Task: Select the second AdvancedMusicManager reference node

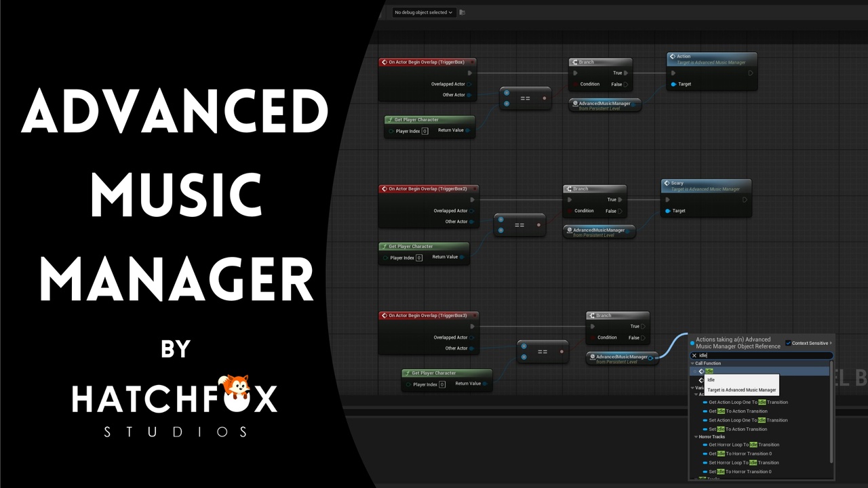Action: pyautogui.click(x=599, y=232)
